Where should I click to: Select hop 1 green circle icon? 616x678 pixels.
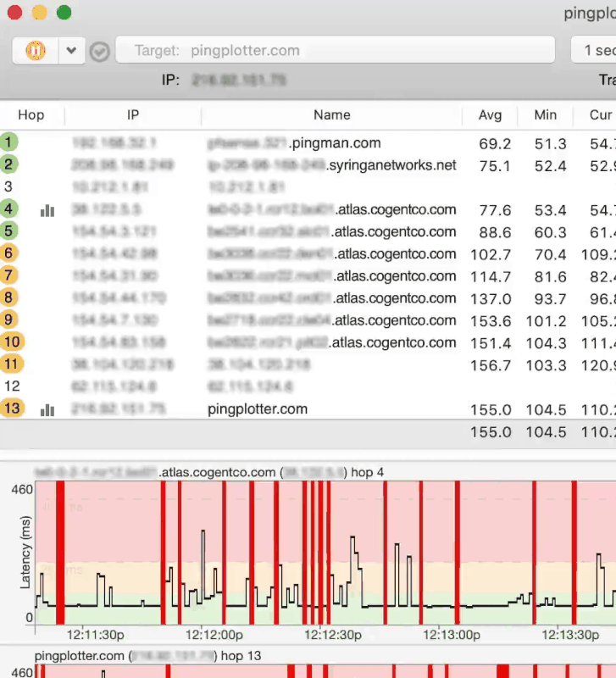coord(8,142)
